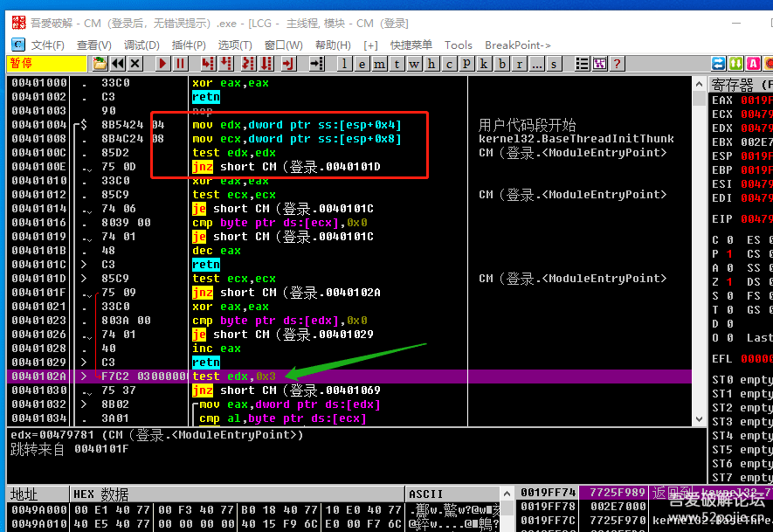Toggle the P flag value in registers
The image size is (773, 532).
729,254
